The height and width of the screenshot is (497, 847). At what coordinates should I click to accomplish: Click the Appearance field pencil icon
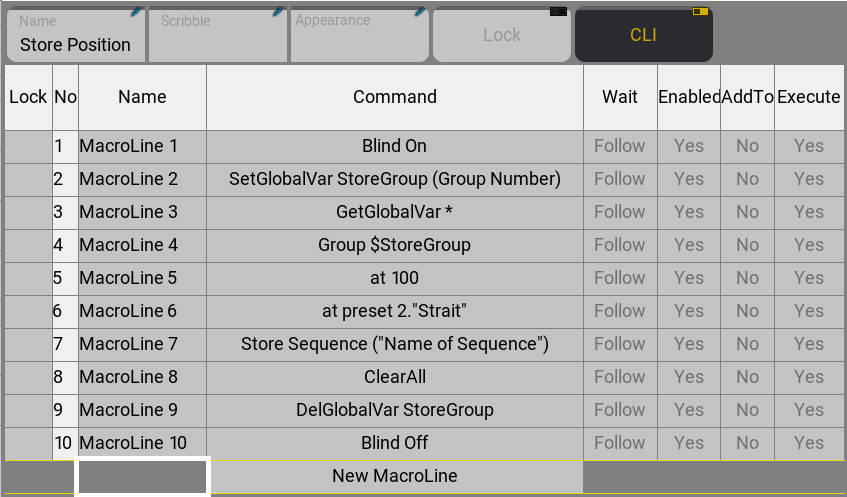click(x=421, y=12)
